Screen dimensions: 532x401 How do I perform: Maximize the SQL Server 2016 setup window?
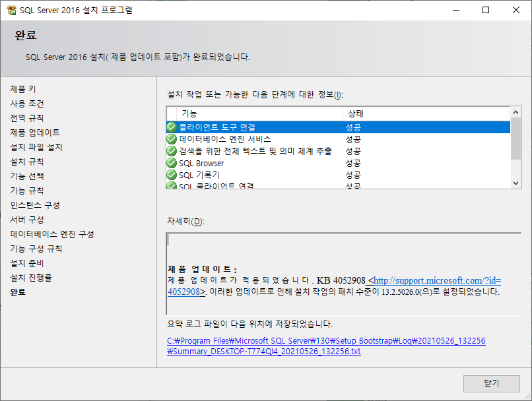(x=486, y=10)
